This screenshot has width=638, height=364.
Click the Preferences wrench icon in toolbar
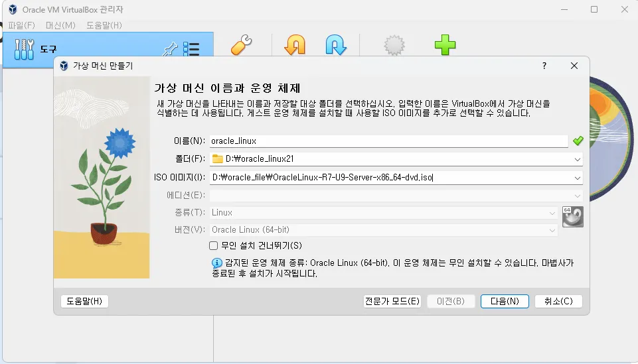pyautogui.click(x=241, y=44)
